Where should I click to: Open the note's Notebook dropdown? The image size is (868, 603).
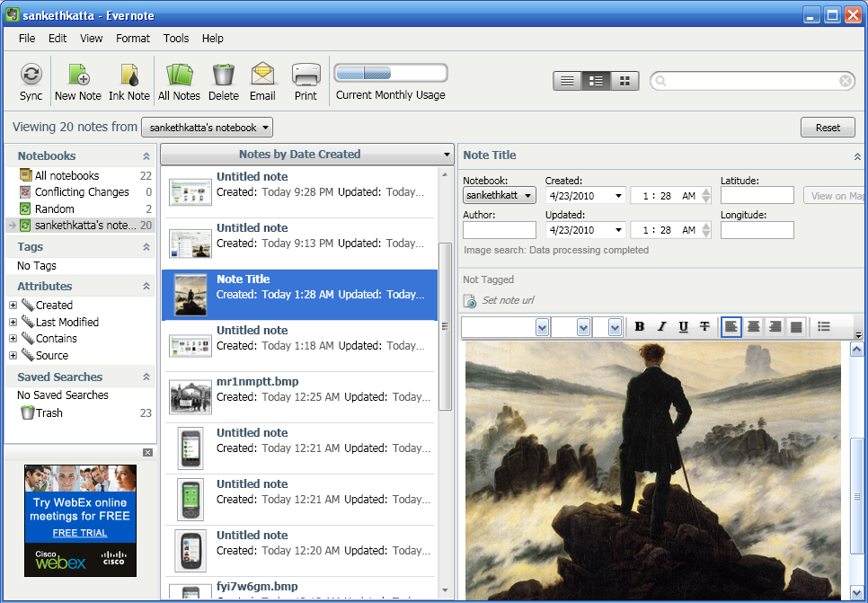pos(500,195)
